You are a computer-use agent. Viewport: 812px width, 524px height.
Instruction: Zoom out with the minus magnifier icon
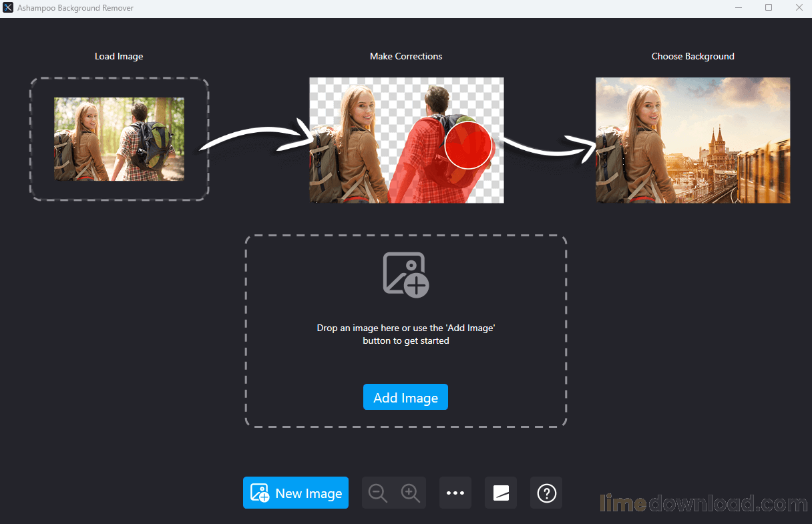378,493
